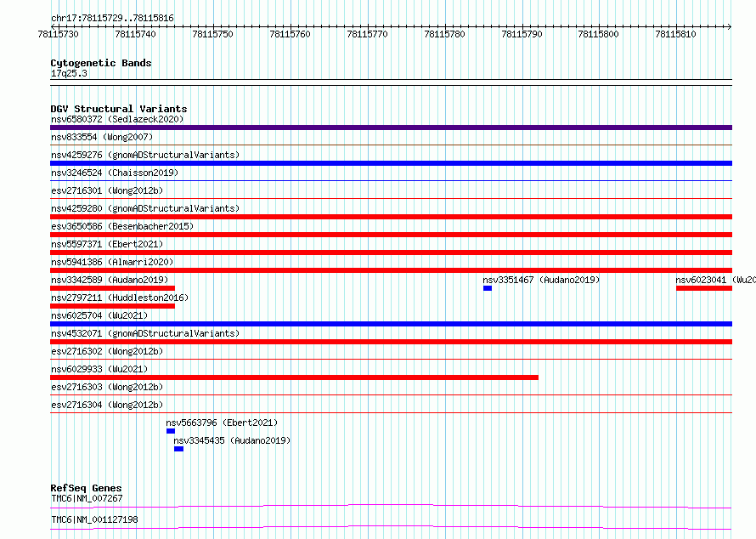
Task: Click ruler position 78115730
Action: (x=59, y=34)
